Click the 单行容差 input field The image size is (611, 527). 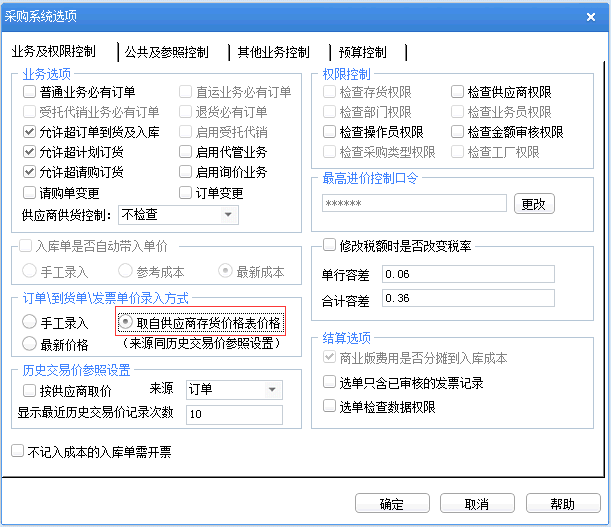click(x=466, y=274)
